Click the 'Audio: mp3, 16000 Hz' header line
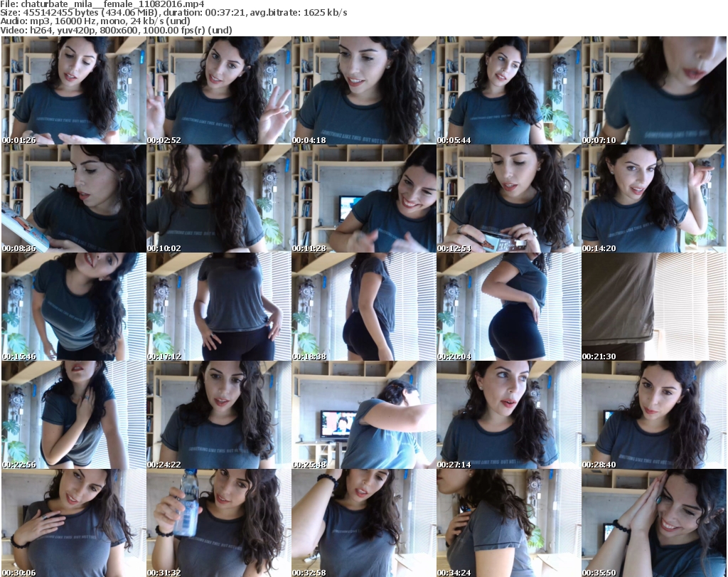The height and width of the screenshot is (577, 728). 95,21
